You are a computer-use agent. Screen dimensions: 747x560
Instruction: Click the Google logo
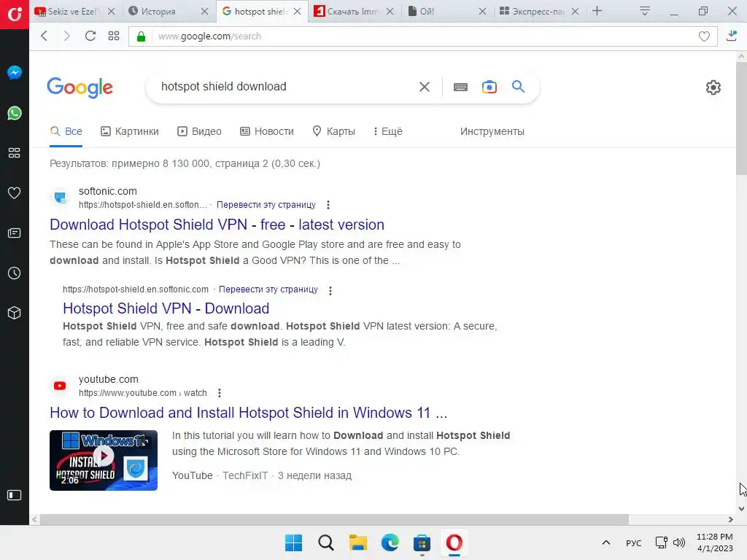coord(80,87)
